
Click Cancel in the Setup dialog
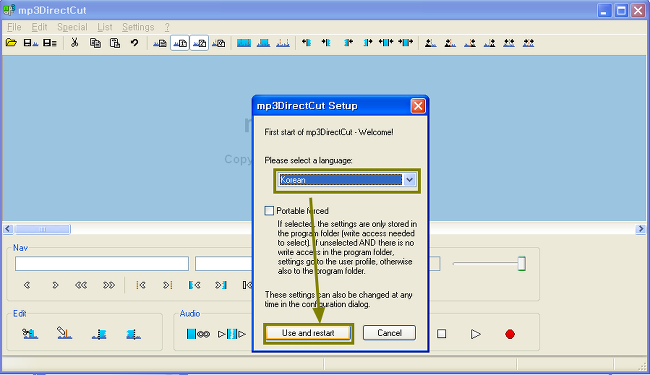coord(389,333)
